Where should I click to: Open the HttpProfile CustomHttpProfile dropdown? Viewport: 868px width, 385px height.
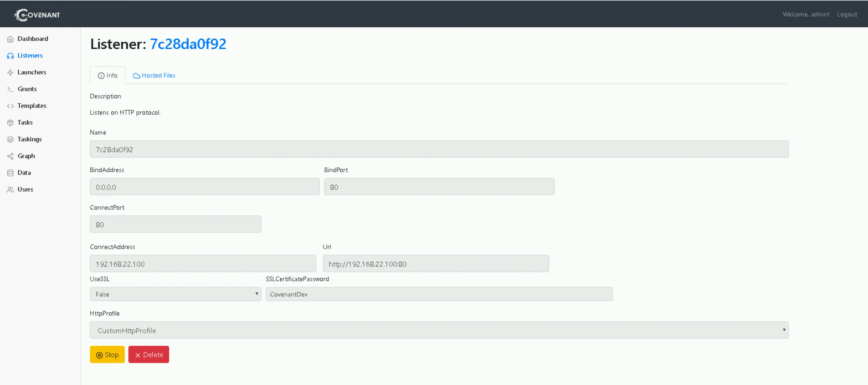[439, 330]
